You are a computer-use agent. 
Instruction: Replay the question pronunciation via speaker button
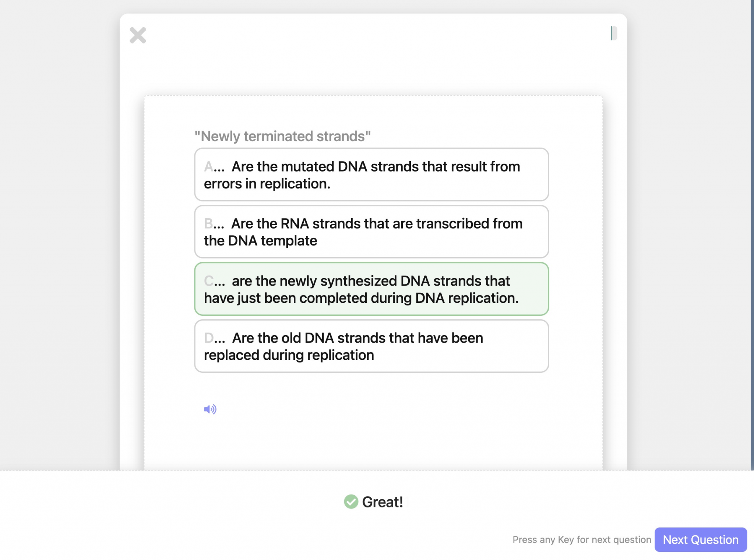pyautogui.click(x=210, y=409)
